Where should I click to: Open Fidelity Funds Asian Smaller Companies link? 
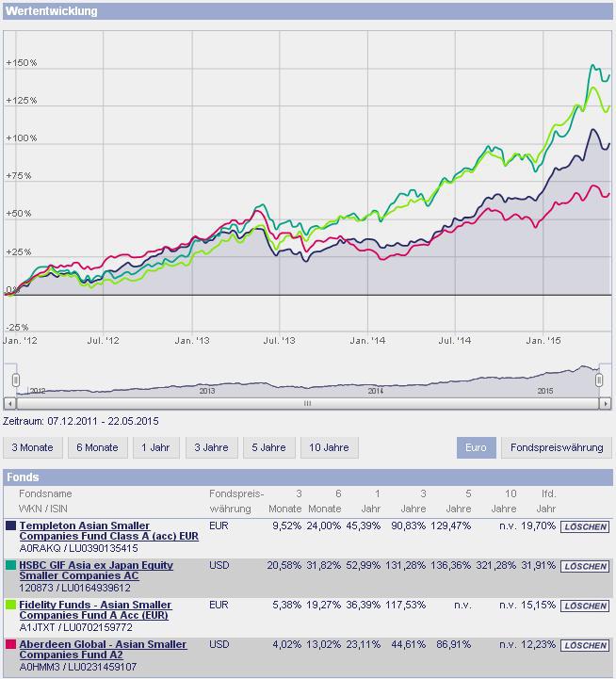(x=95, y=609)
